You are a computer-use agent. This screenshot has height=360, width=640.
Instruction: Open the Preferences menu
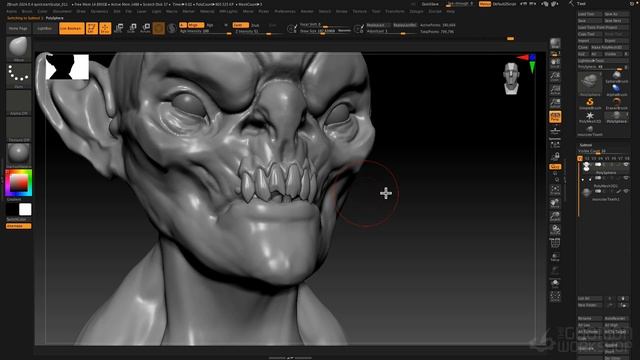(x=284, y=11)
